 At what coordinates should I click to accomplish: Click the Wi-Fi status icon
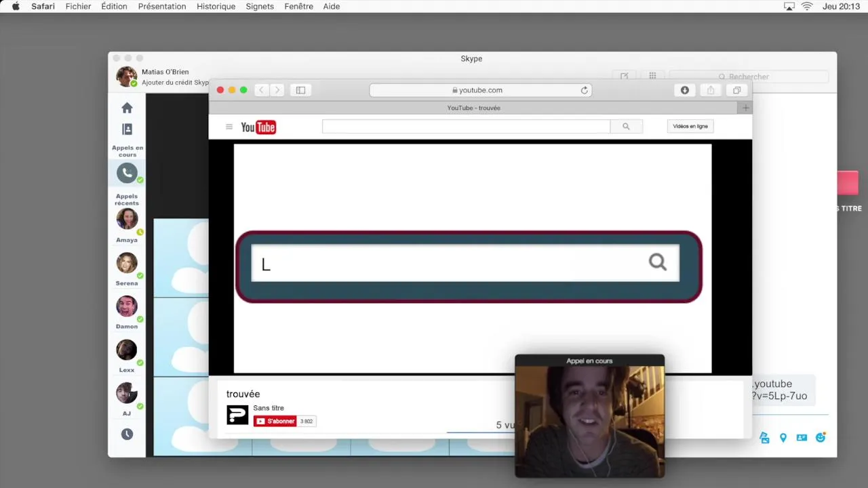coord(807,6)
